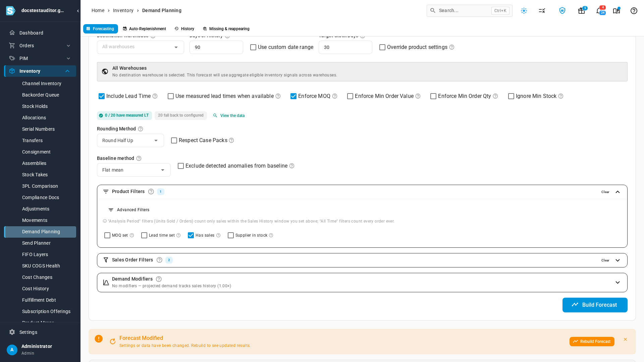The width and height of the screenshot is (644, 362).
Task: Enable Use measured lead times when available
Action: click(171, 96)
